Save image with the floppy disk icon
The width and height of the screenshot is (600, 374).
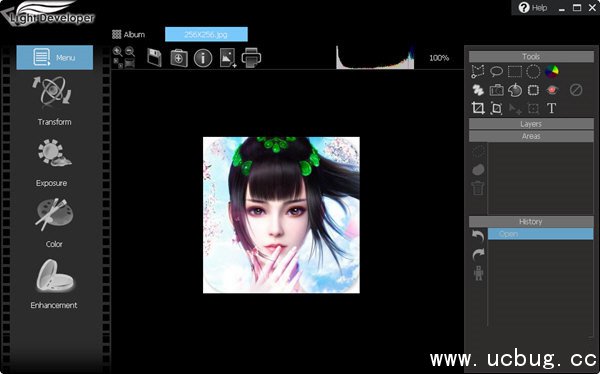pos(154,58)
